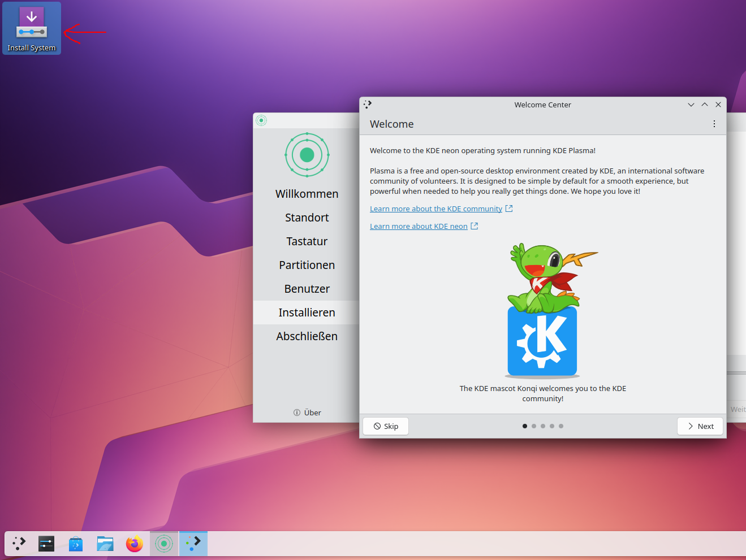The height and width of the screenshot is (560, 746).
Task: Maximize the Welcome Center window
Action: [x=705, y=105]
